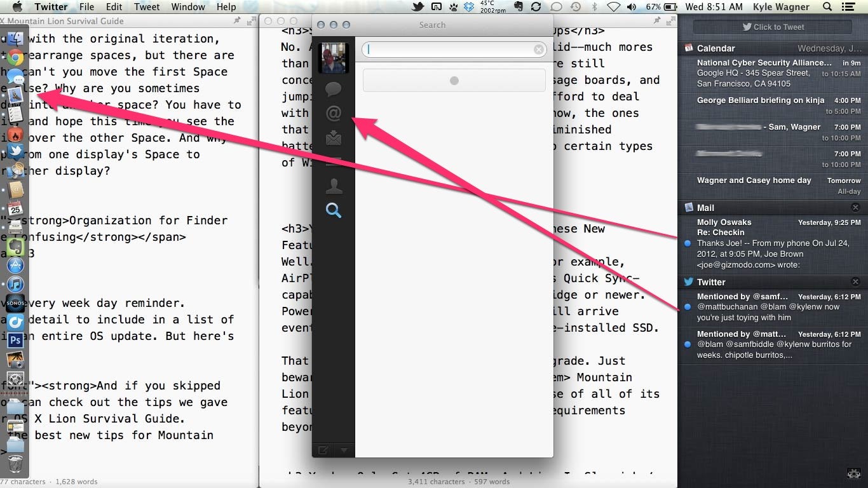Viewport: 868px width, 488px height.
Task: Open the Twitter timeline speech bubble tab
Action: (x=334, y=89)
